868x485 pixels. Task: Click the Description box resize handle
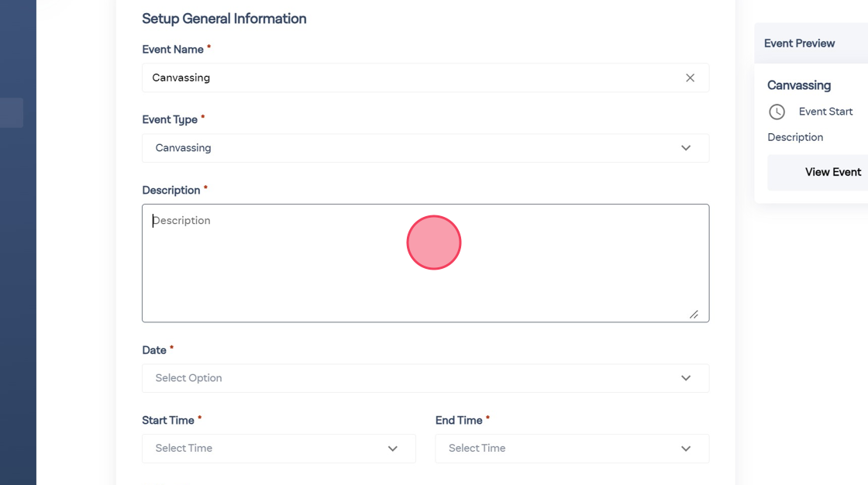pos(694,314)
